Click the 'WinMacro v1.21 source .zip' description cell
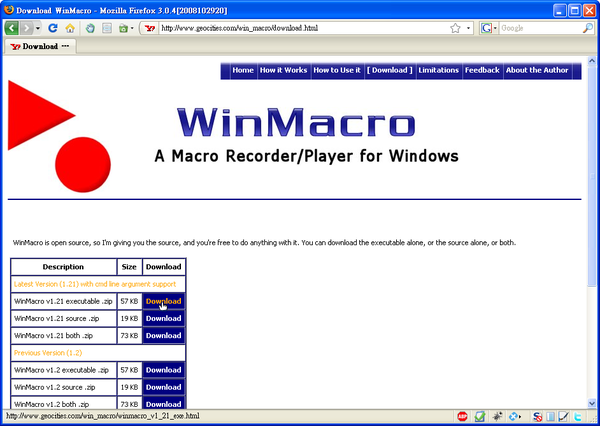This screenshot has height=426, width=600. pyautogui.click(x=64, y=318)
